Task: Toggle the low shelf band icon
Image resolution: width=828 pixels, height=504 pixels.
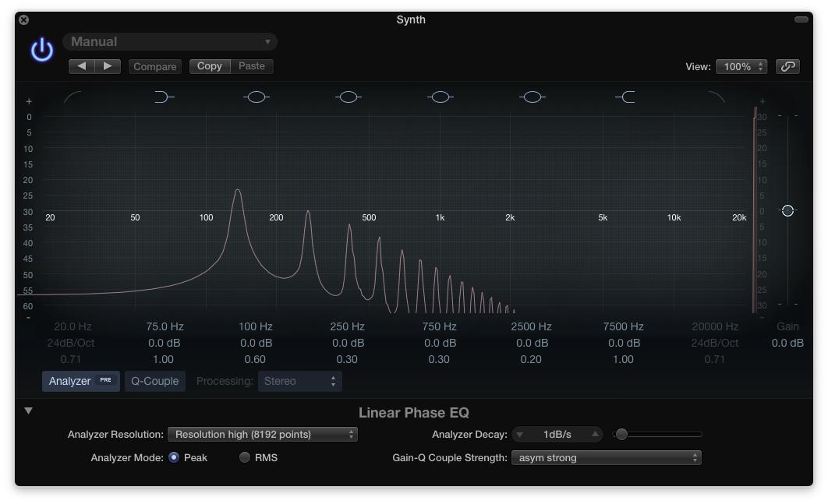Action: coord(164,97)
